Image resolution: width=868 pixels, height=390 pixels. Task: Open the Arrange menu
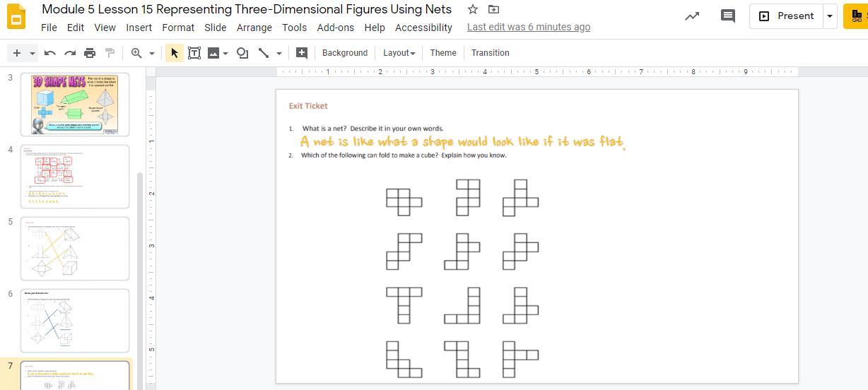pyautogui.click(x=254, y=28)
